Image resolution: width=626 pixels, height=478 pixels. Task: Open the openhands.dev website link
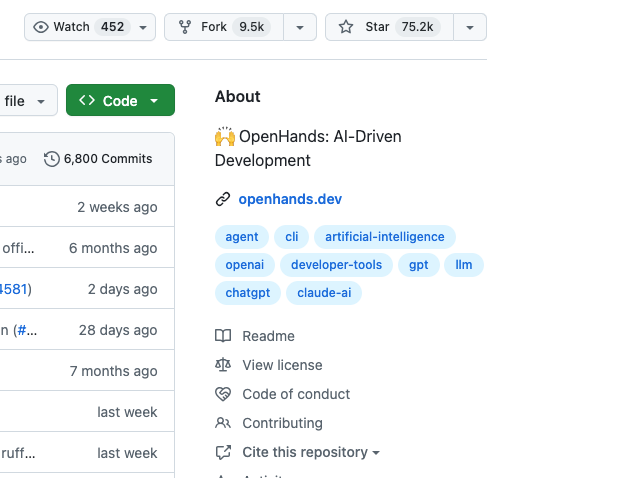[290, 199]
